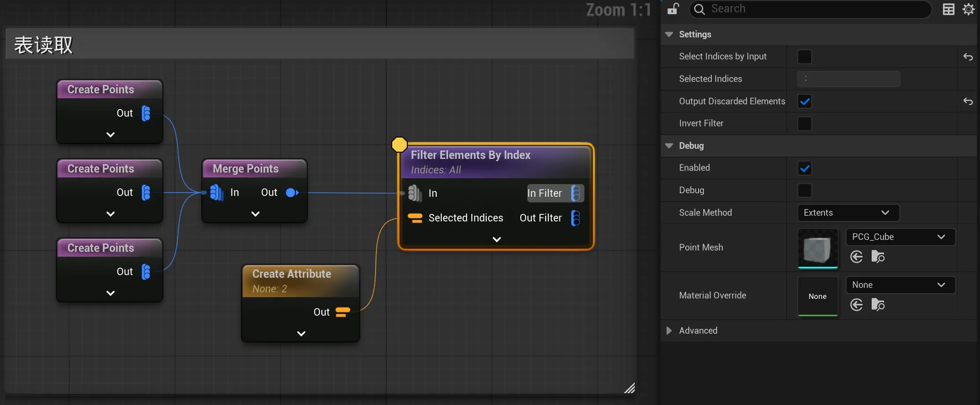Uncheck Output Discarded Elements

[x=805, y=101]
